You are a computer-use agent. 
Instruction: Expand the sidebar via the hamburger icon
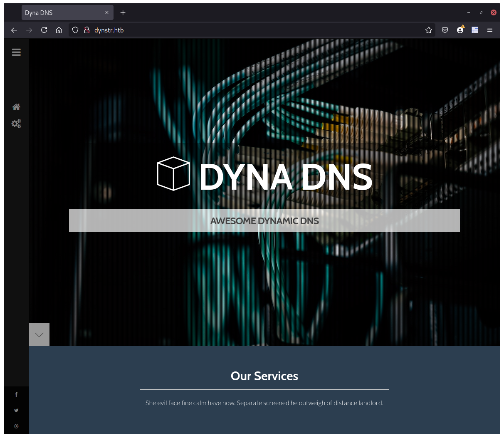coord(16,52)
